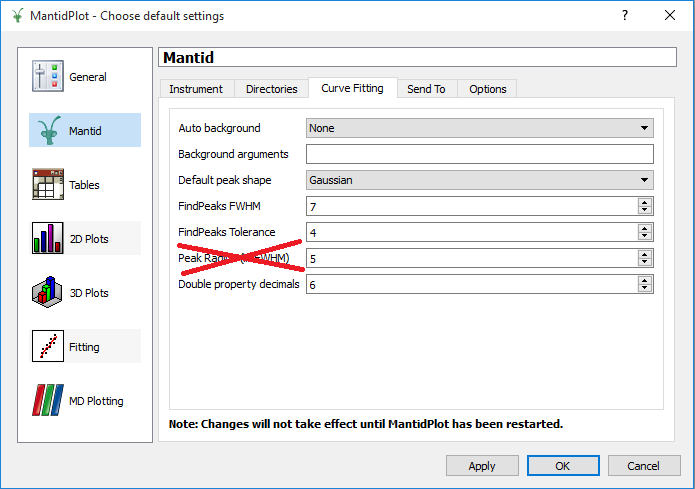Click into the Background arguments field
The width and height of the screenshot is (695, 489).
pyautogui.click(x=479, y=154)
